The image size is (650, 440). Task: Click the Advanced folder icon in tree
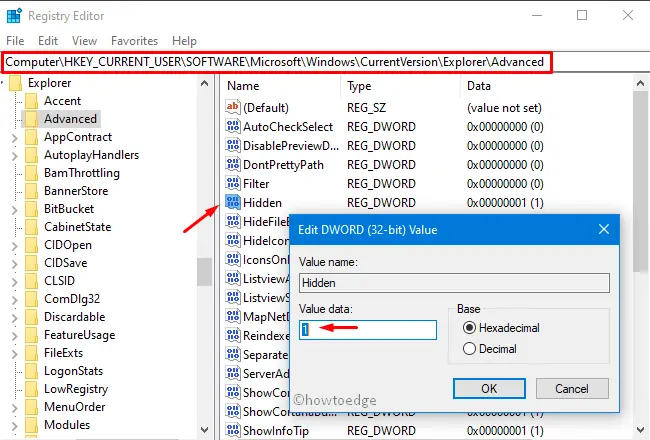tap(32, 119)
